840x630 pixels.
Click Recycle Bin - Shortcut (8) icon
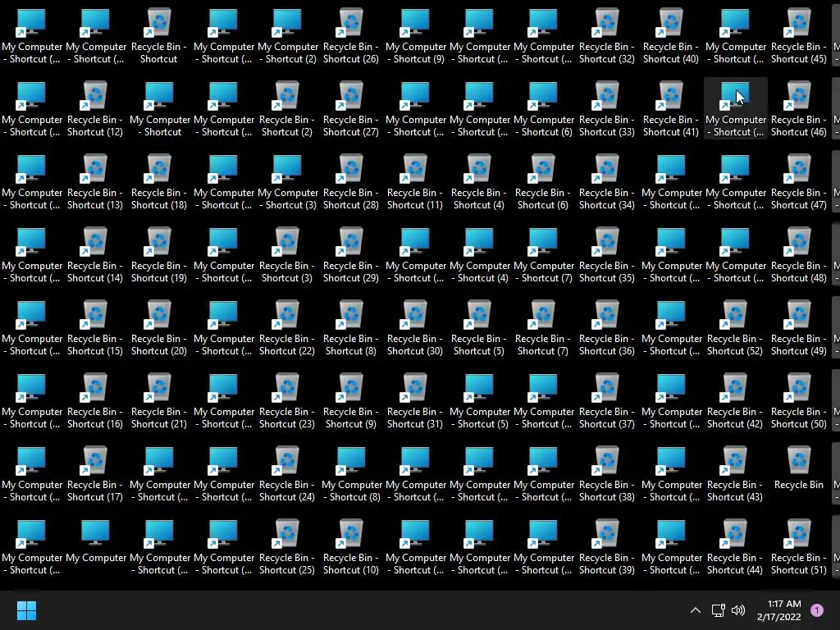tap(351, 328)
